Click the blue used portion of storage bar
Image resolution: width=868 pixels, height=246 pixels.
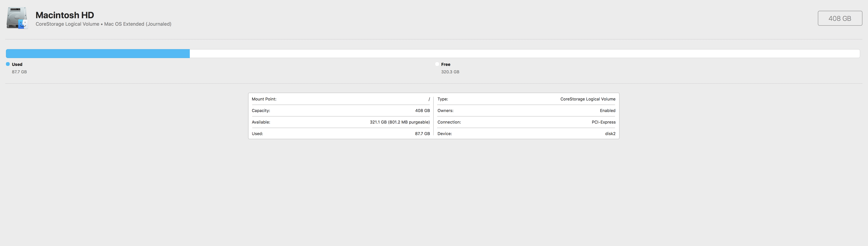(x=98, y=54)
